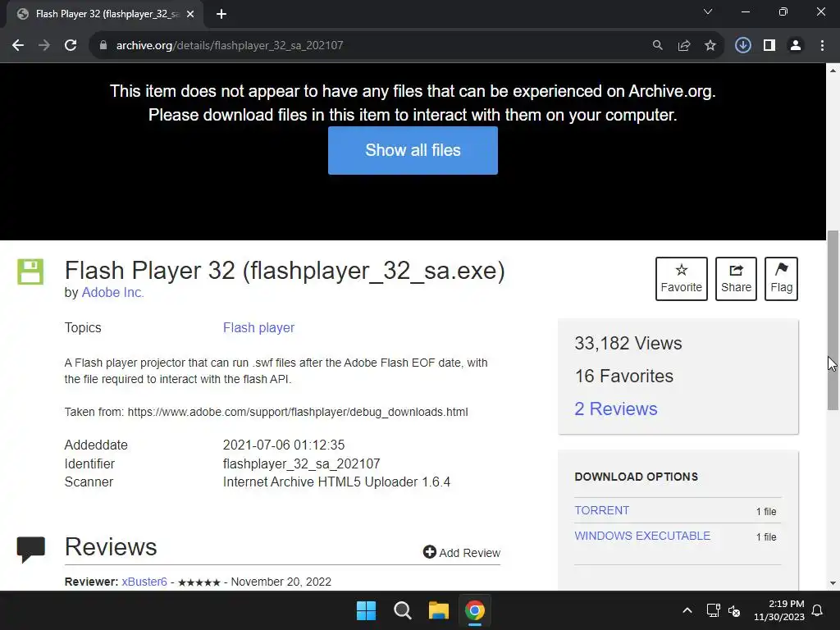This screenshot has height=630, width=840.
Task: Open the Adobe Inc. creator link
Action: (x=112, y=293)
